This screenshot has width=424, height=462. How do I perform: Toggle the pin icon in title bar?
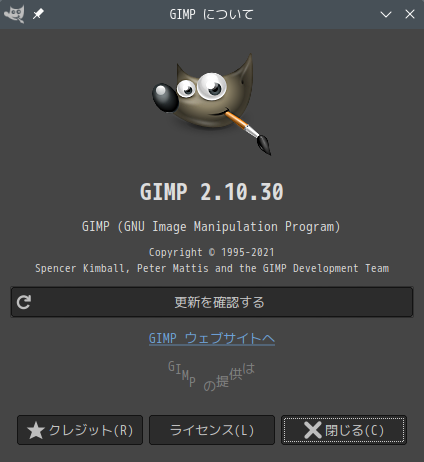click(x=38, y=14)
